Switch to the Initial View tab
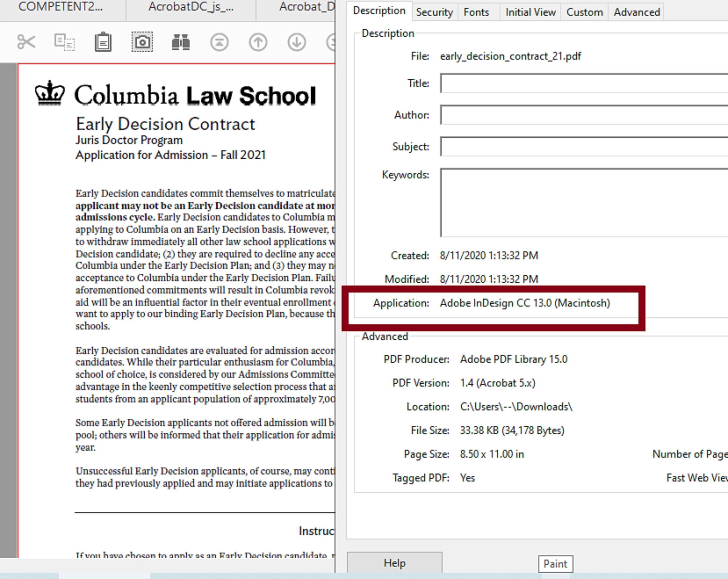 click(530, 12)
